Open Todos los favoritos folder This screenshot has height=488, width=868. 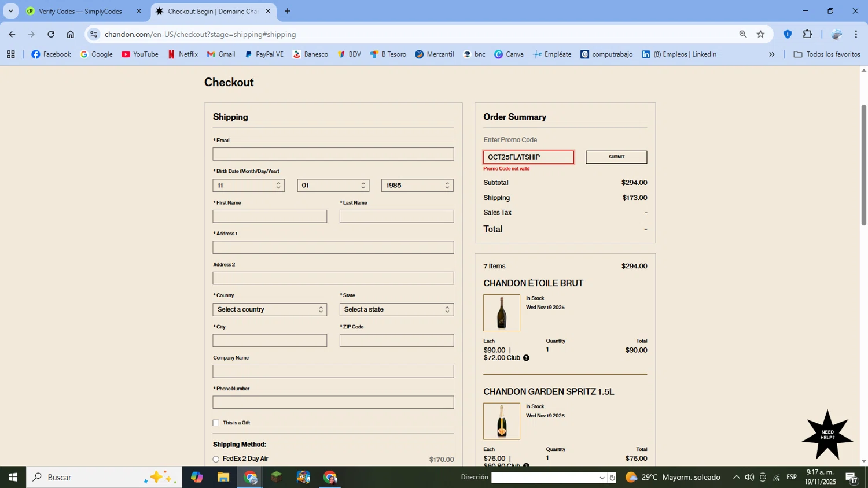point(826,54)
